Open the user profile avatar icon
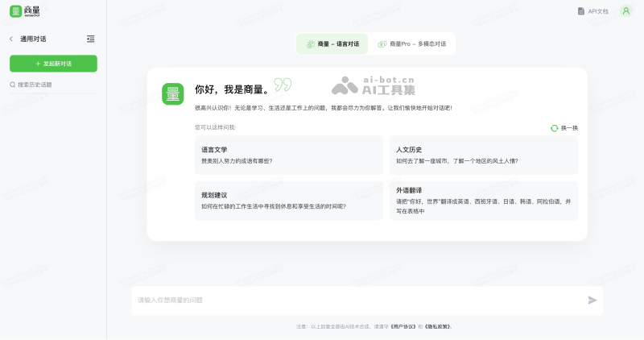The width and height of the screenshot is (644, 340). click(x=626, y=10)
